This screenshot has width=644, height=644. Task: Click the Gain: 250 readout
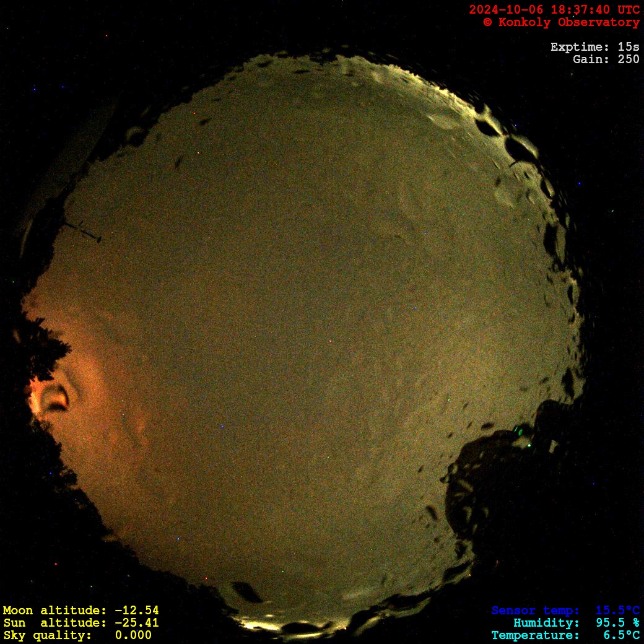tap(606, 59)
